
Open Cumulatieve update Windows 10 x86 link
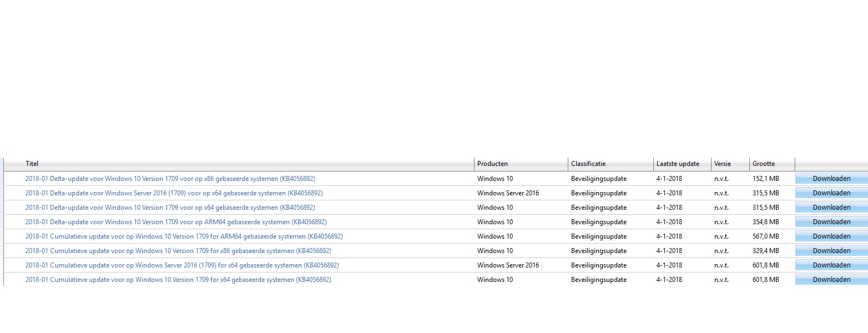pos(178,251)
